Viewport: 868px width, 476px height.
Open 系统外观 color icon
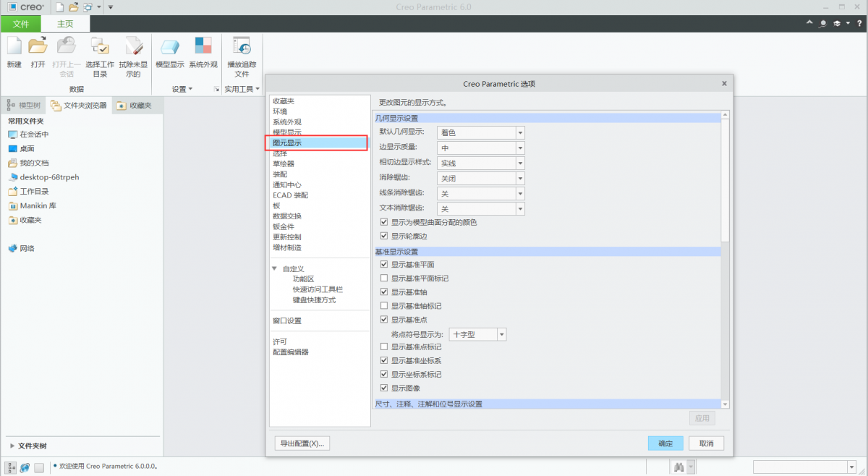[x=203, y=46]
